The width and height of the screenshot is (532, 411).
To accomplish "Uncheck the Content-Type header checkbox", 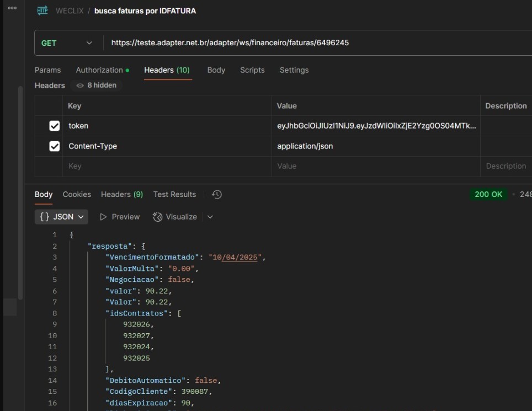I will 54,146.
